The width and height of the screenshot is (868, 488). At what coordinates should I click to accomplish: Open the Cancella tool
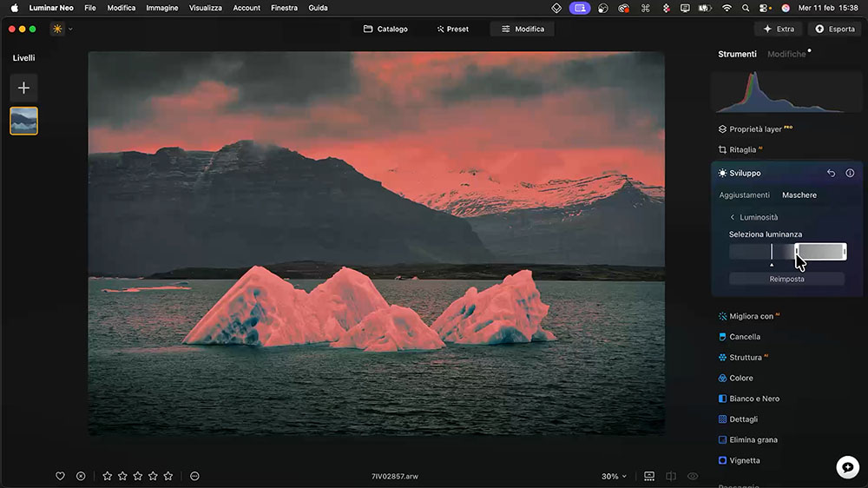739,336
